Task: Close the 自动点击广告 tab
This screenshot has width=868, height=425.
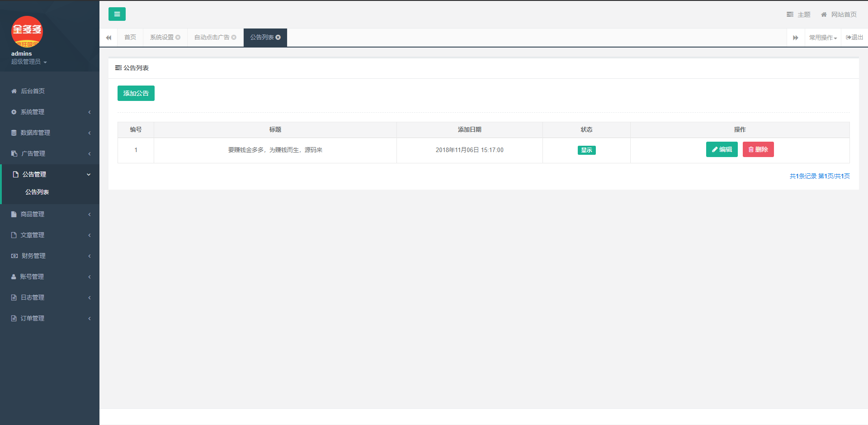Action: pyautogui.click(x=234, y=38)
